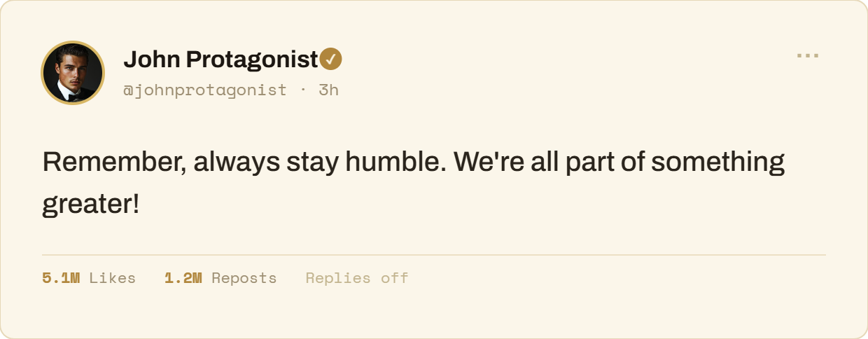Open the @johnprotagonist handle link
The height and width of the screenshot is (339, 868).
(205, 90)
